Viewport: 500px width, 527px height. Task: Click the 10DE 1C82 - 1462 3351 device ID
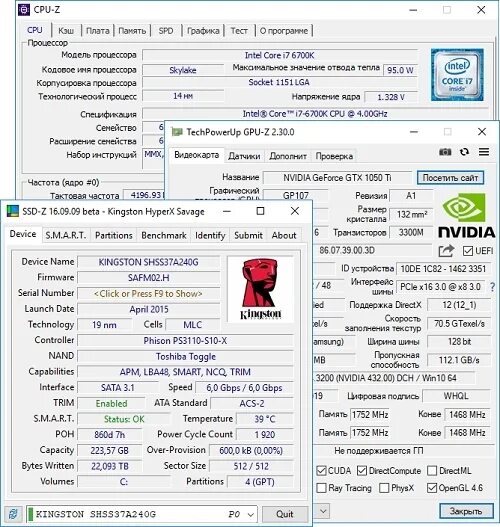point(444,269)
